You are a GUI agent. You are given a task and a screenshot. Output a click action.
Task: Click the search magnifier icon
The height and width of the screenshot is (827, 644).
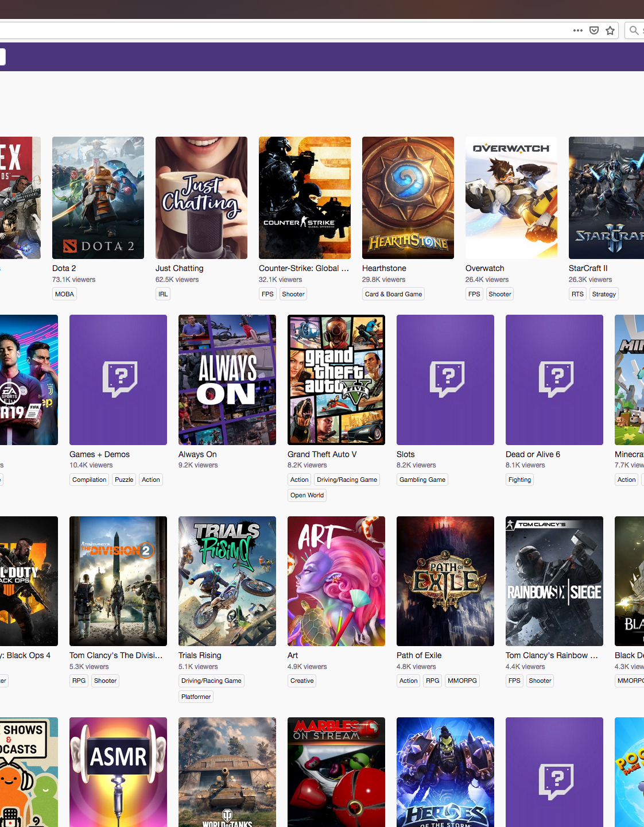coord(634,30)
